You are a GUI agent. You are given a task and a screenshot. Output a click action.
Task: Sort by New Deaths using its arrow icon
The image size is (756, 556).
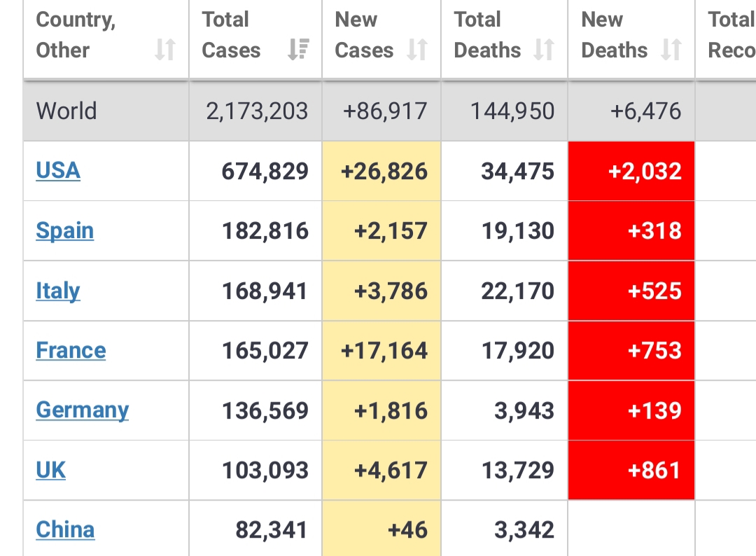click(x=671, y=50)
